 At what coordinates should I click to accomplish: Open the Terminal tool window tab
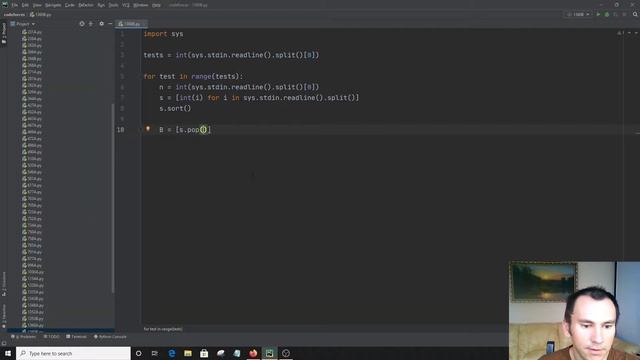click(x=77, y=337)
